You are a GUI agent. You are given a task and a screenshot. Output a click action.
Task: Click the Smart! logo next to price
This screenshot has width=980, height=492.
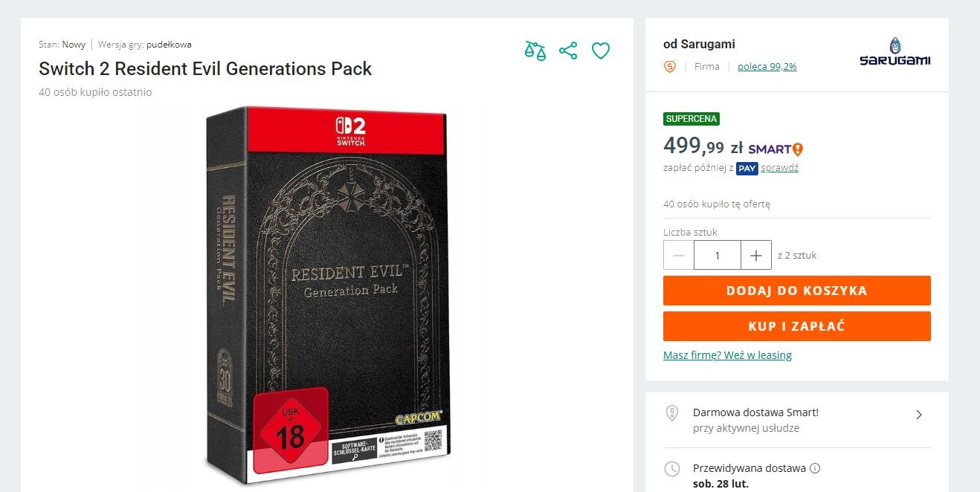(776, 149)
